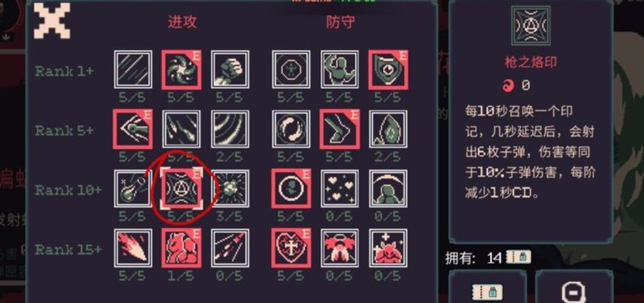
Task: Choose the fire streak rune in Rank 15+
Action: [133, 248]
